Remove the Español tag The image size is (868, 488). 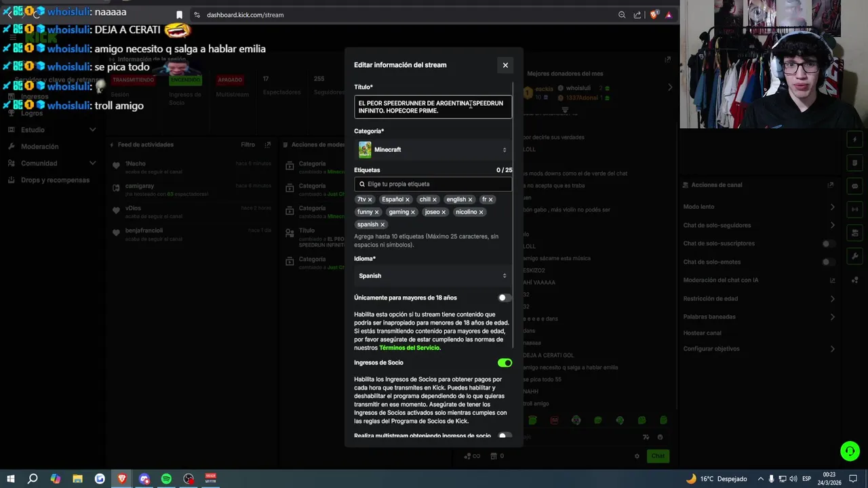pos(408,200)
